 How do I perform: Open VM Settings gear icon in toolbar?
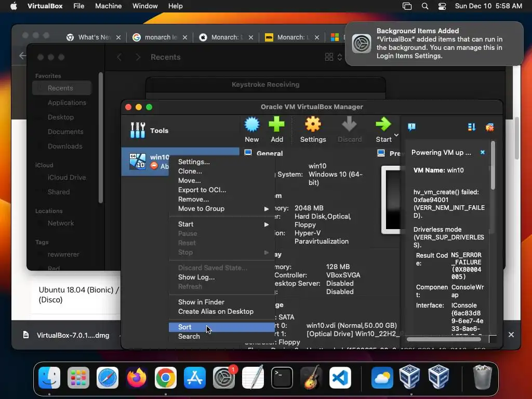(313, 124)
